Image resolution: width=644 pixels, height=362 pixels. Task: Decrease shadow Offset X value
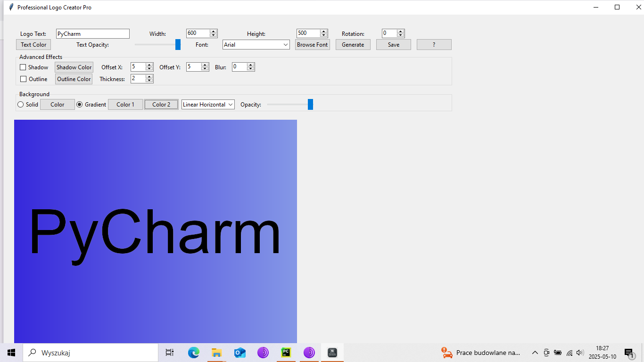149,69
